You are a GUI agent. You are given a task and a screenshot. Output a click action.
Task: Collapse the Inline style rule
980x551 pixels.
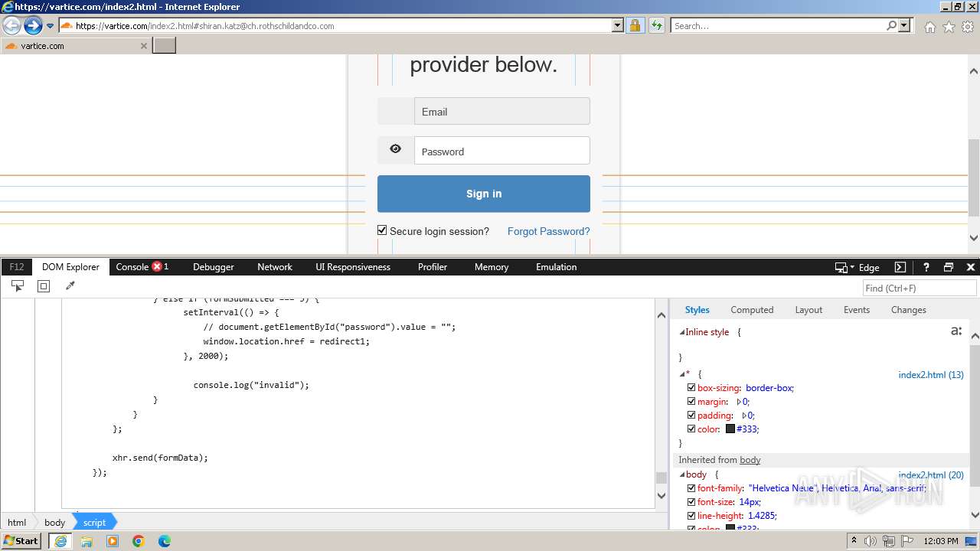(681, 332)
